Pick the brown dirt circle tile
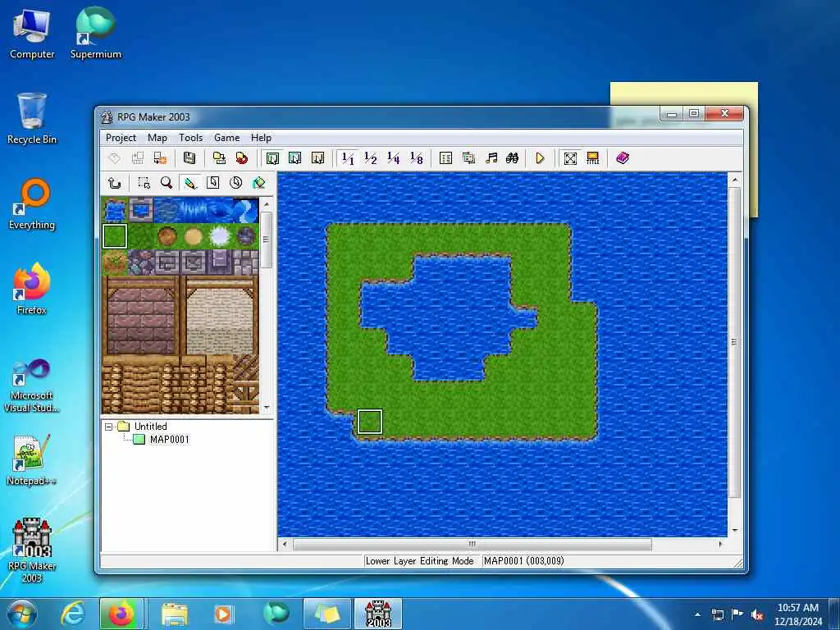 coord(167,236)
